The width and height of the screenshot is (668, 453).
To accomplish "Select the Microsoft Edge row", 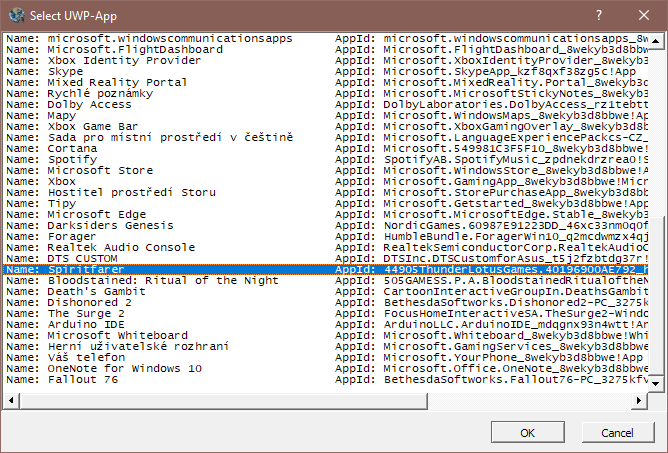I will (x=325, y=214).
